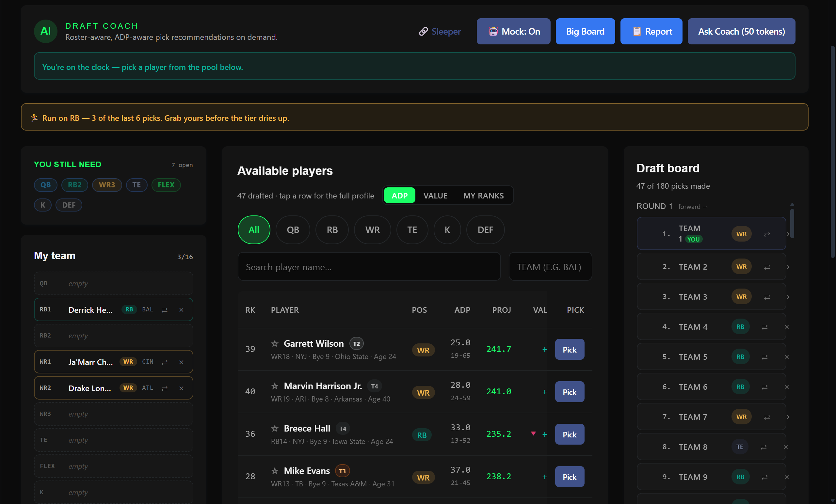Viewport: 836px width, 504px height.
Task: Sort available players by ADP
Action: coord(399,196)
